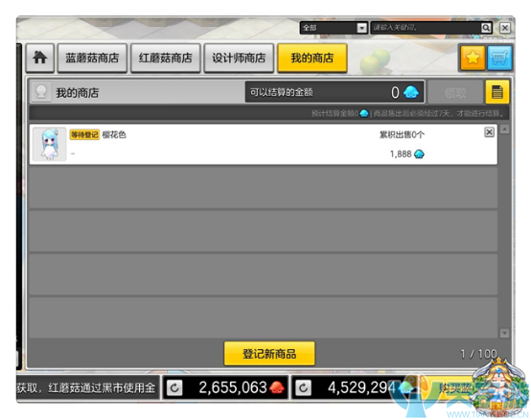Open settlement records document icon
531x420 pixels.
tap(496, 92)
